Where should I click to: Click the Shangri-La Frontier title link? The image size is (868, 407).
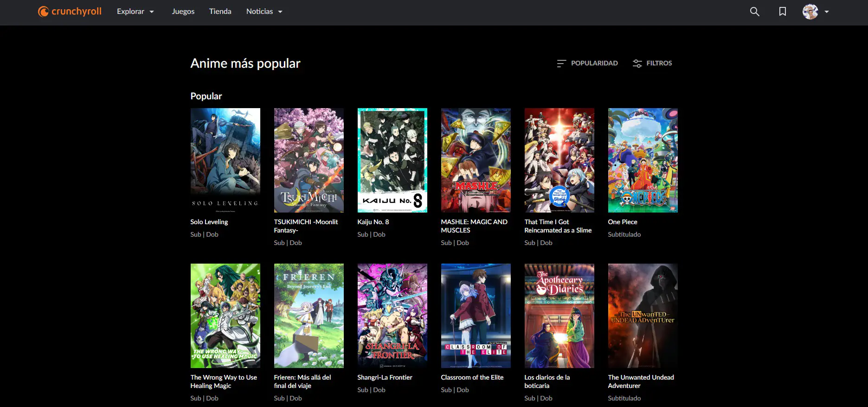(385, 377)
